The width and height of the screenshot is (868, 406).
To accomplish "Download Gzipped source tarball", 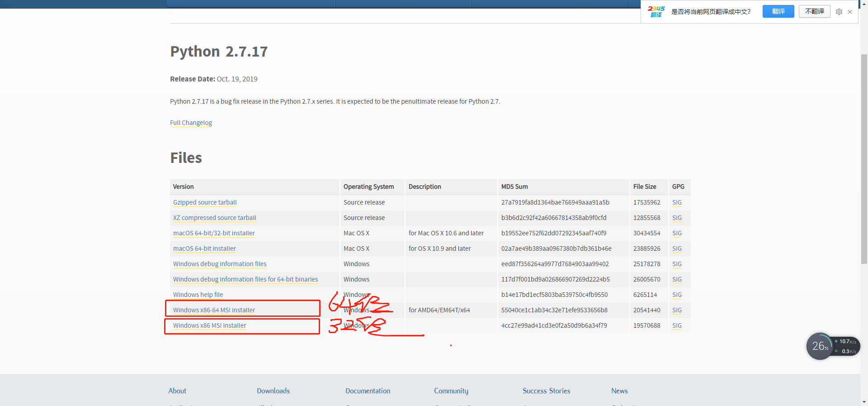I will (x=205, y=202).
